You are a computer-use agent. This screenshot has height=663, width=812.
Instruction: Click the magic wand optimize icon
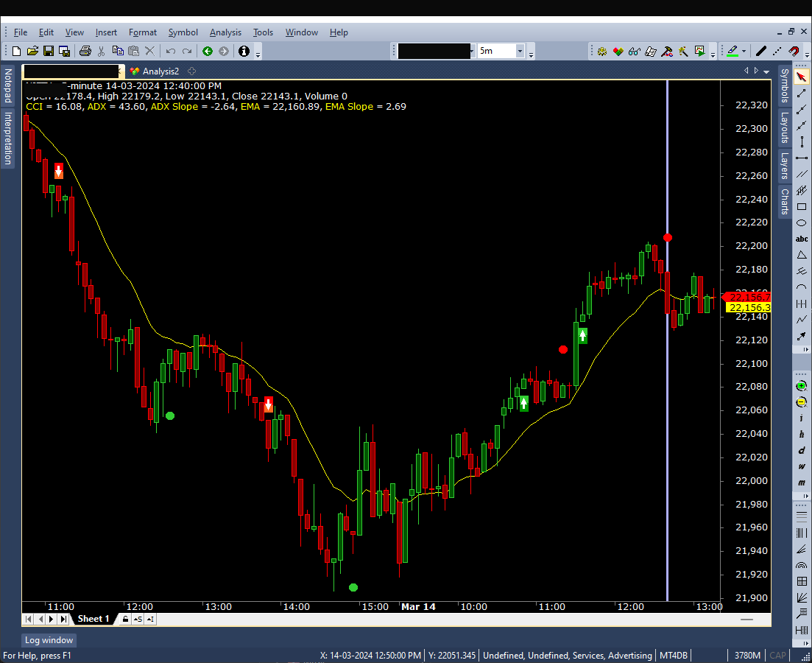(x=684, y=51)
